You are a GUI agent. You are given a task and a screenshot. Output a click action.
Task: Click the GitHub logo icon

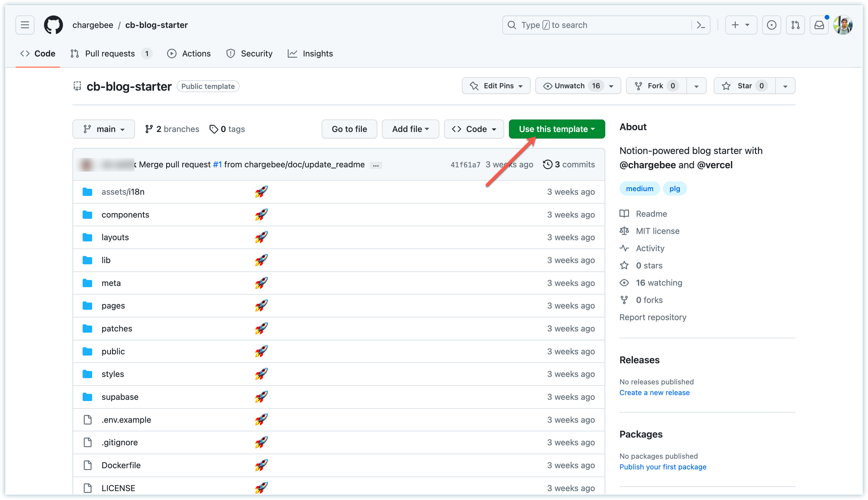(x=54, y=25)
